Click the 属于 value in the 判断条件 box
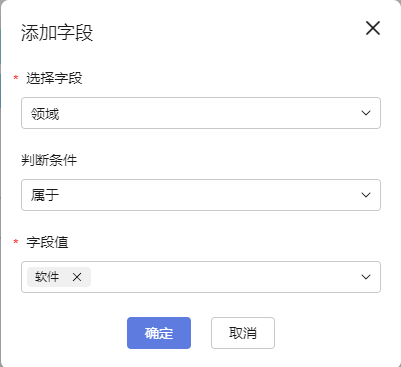Screen dimensions: 401x367 point(45,195)
